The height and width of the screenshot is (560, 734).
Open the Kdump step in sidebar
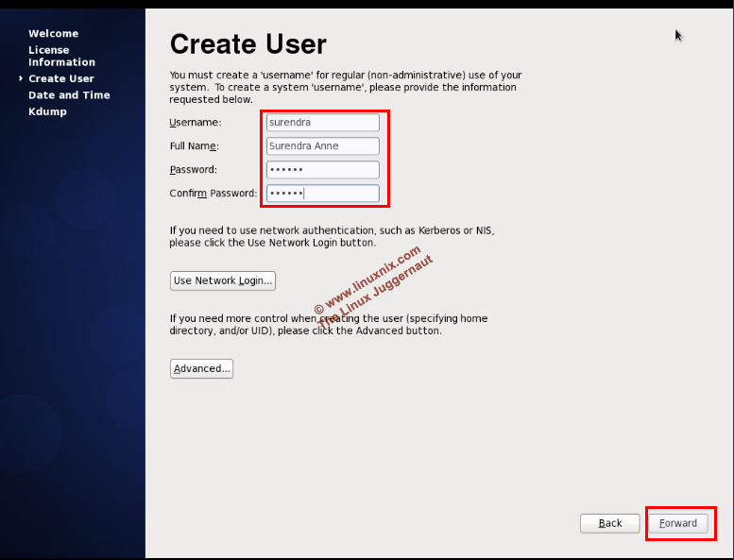tap(47, 111)
